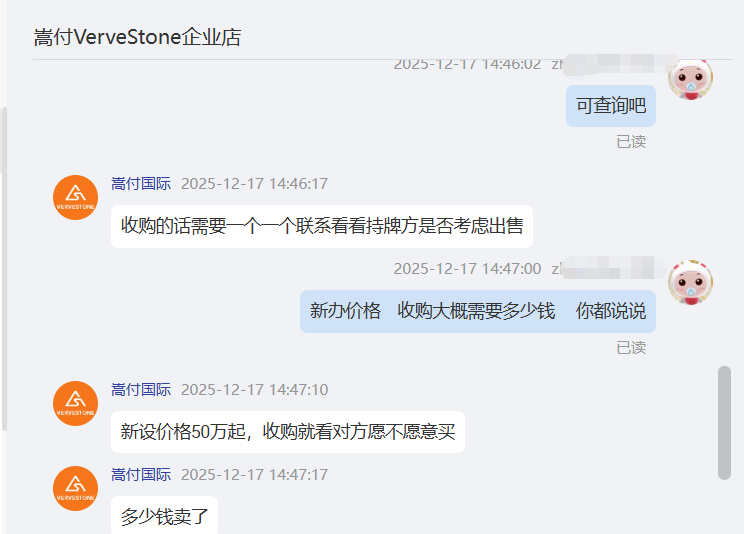
Task: Click VerveStone avatar beside 14:46:17 message
Action: (75, 197)
